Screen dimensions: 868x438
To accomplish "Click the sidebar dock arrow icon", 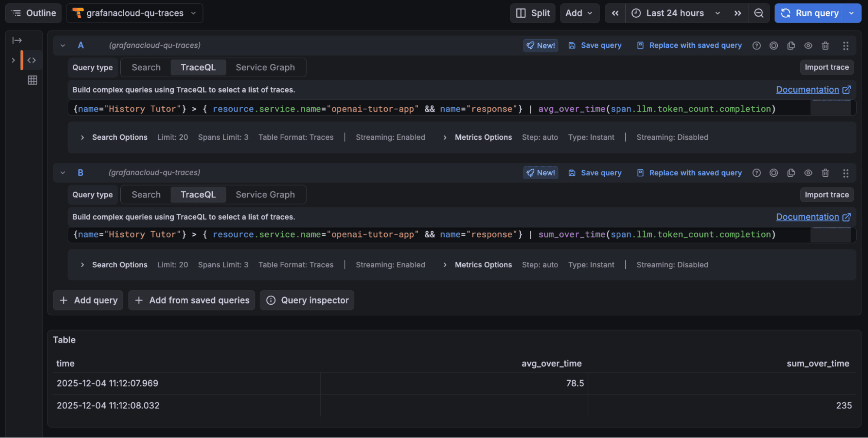I will pos(17,40).
